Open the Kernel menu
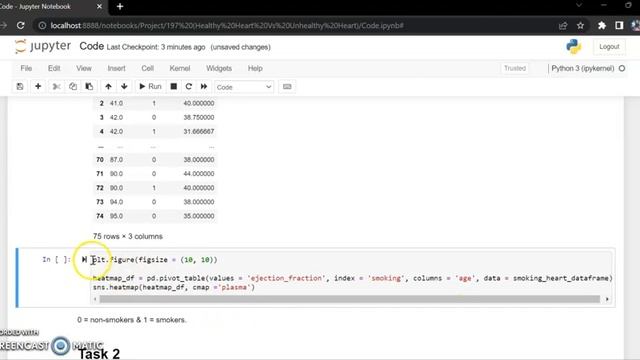Image resolution: width=640 pixels, height=360 pixels. pos(180,68)
